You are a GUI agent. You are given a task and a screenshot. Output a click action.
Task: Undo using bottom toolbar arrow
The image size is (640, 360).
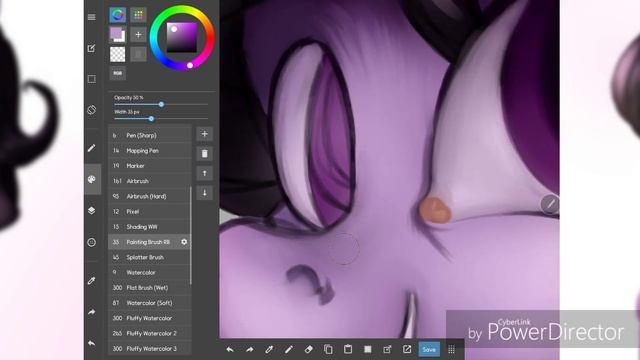(x=230, y=349)
